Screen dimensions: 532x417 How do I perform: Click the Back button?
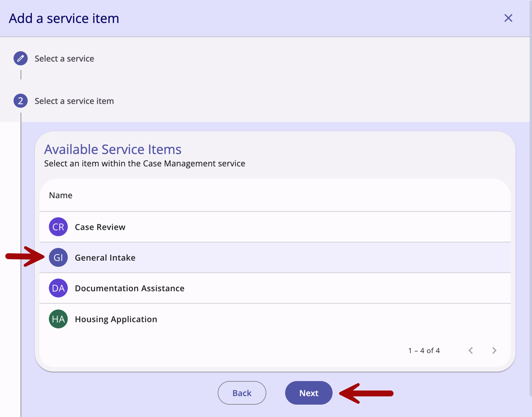pyautogui.click(x=242, y=393)
